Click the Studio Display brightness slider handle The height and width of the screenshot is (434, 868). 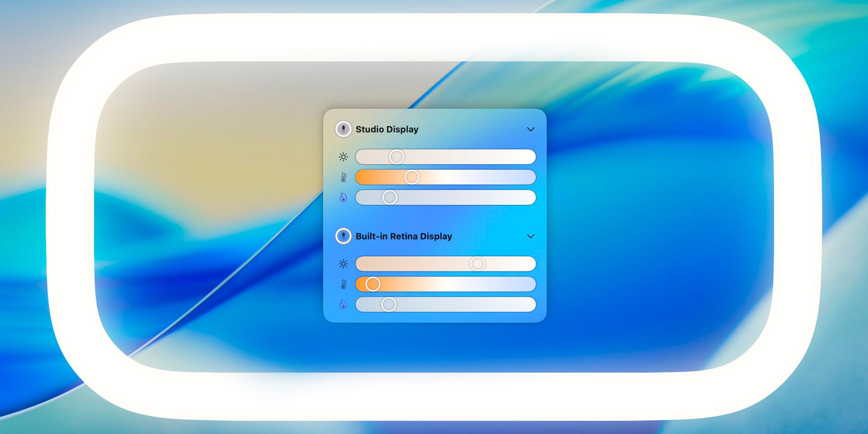coord(396,157)
